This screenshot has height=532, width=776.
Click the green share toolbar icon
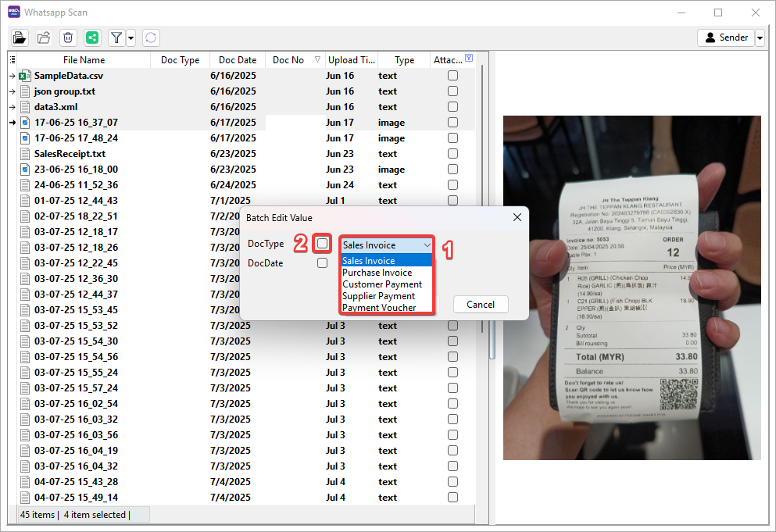(92, 37)
